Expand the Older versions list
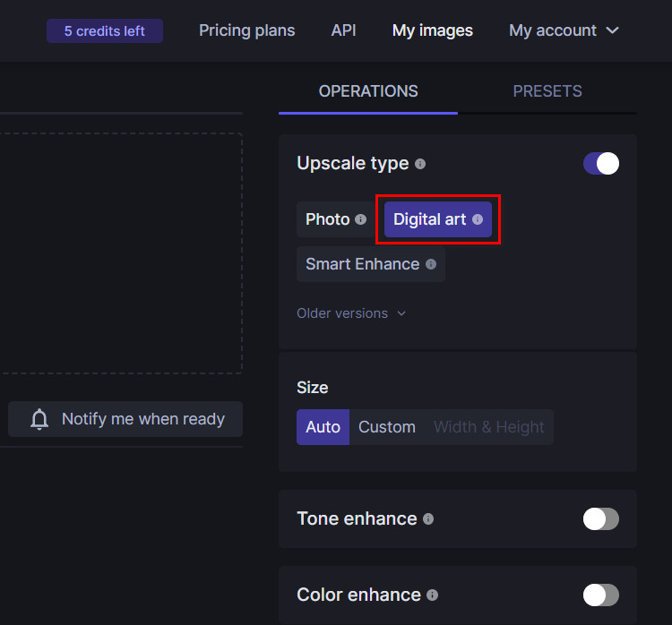The height and width of the screenshot is (625, 672). [x=351, y=313]
